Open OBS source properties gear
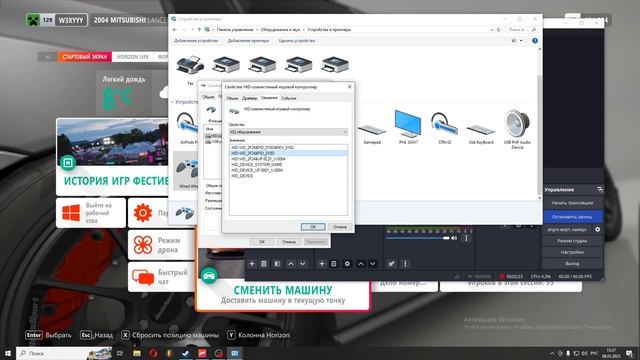The image size is (640, 360). [x=347, y=264]
